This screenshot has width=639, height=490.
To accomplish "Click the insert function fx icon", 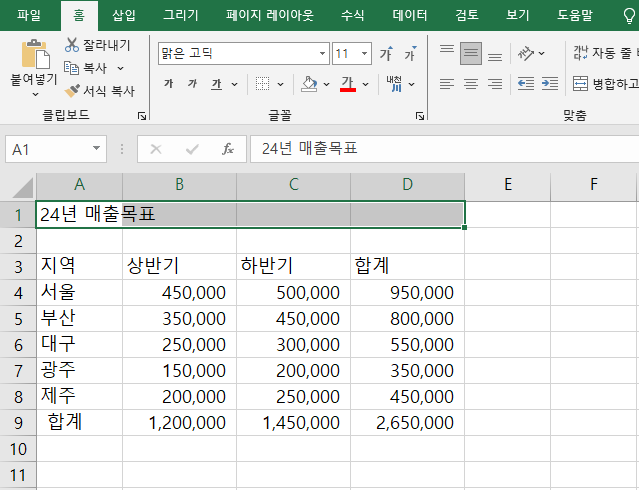I will click(228, 149).
